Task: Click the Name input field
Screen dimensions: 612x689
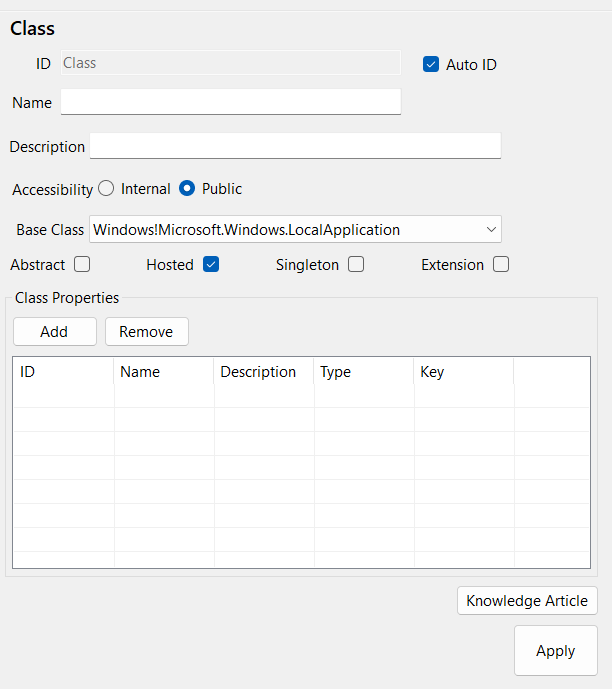Action: pos(230,102)
